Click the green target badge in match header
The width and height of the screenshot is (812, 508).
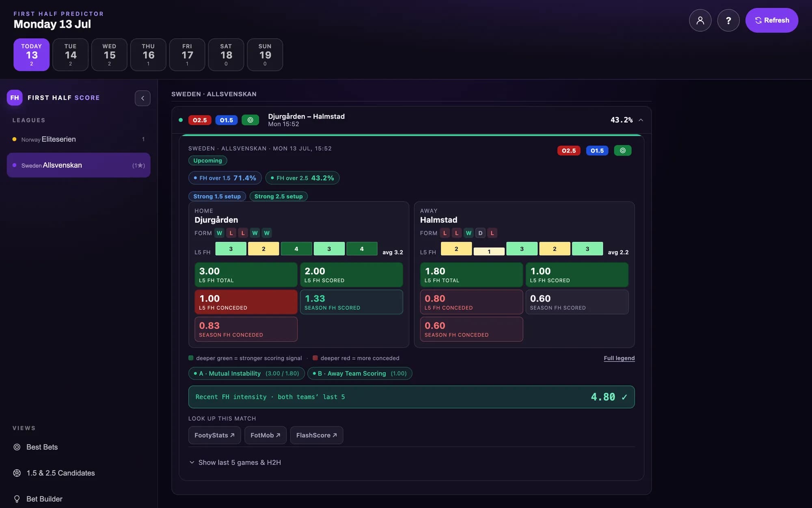click(251, 120)
